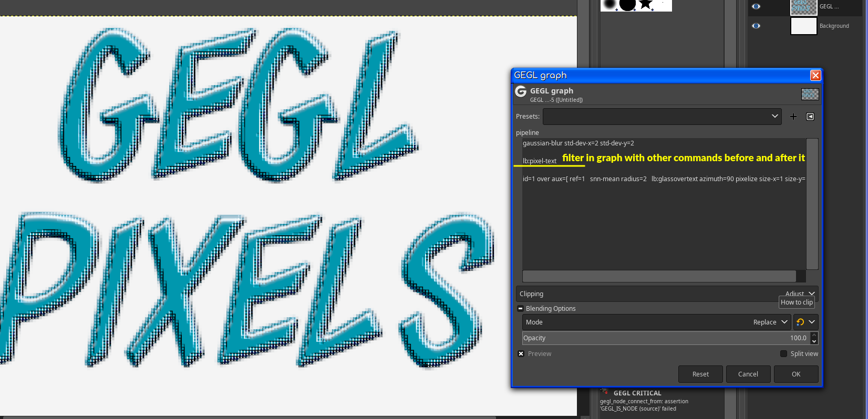Screen dimensions: 868x419
Task: Open the blending Mode dropdown
Action: (x=657, y=322)
